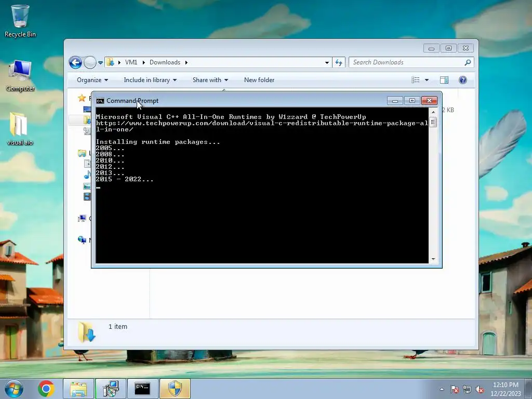This screenshot has height=399, width=532.
Task: Minimize the Downloads Explorer window
Action: tap(431, 48)
